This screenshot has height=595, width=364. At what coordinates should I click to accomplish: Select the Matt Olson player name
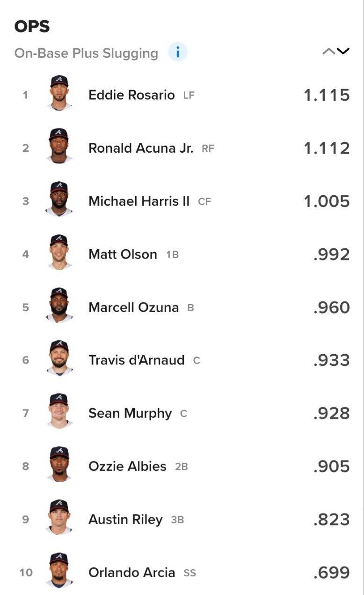(123, 254)
